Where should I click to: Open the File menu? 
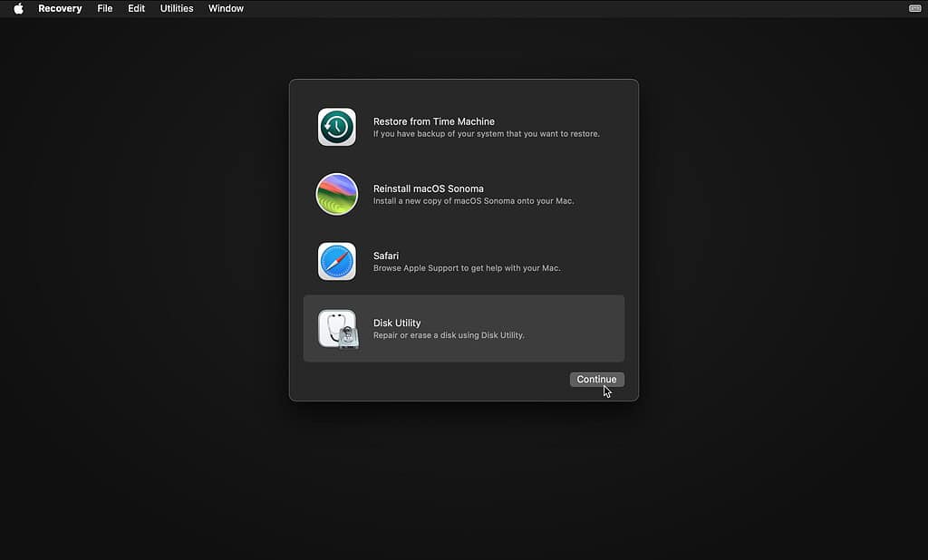pos(105,8)
